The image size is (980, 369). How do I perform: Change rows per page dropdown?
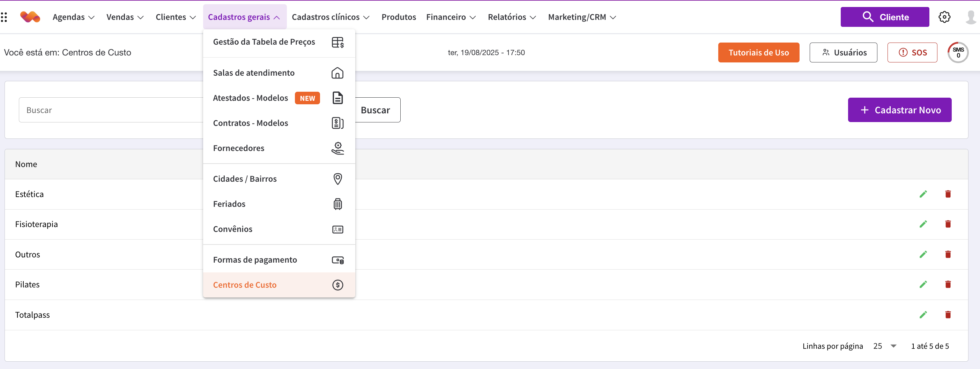[x=885, y=346]
